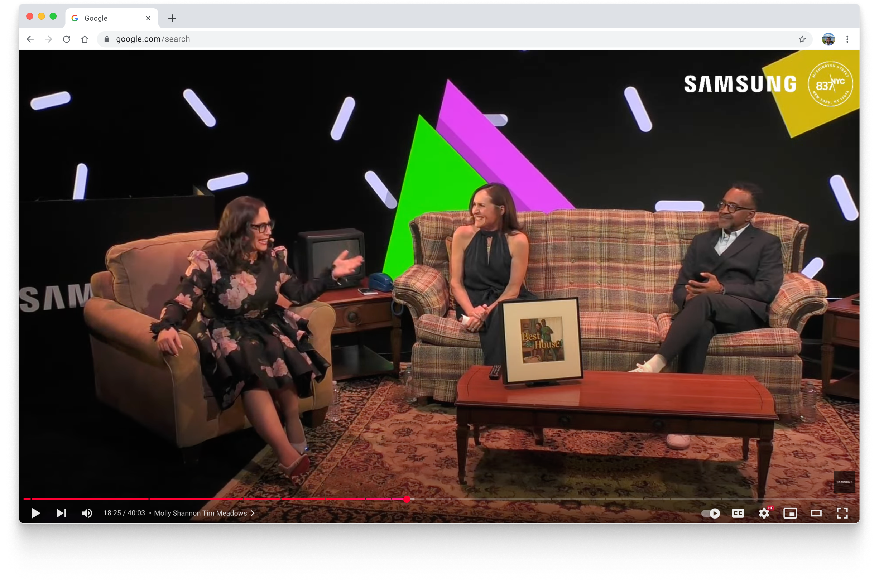The image size is (879, 588).
Task: Bookmark this page with the star
Action: [802, 39]
